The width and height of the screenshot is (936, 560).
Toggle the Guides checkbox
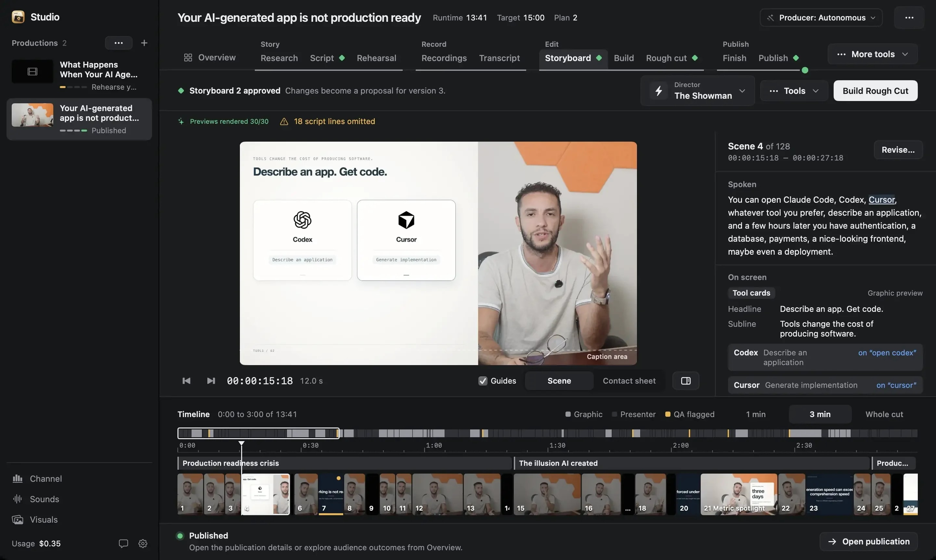(482, 381)
